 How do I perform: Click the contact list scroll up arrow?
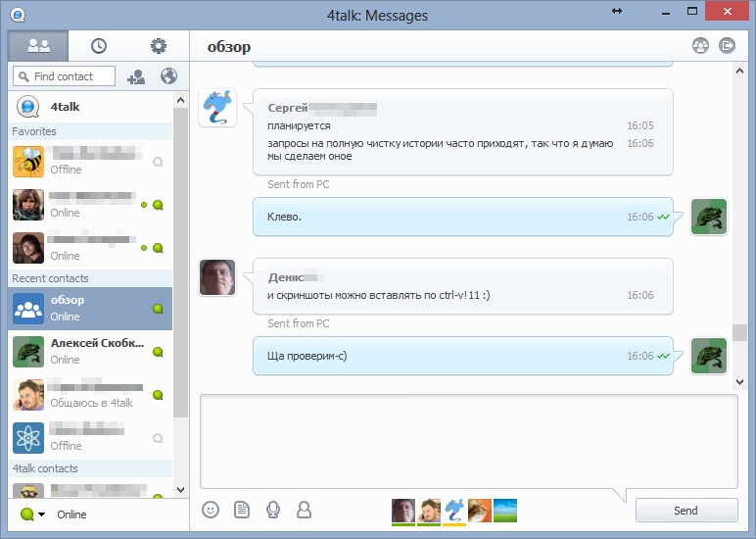point(180,100)
